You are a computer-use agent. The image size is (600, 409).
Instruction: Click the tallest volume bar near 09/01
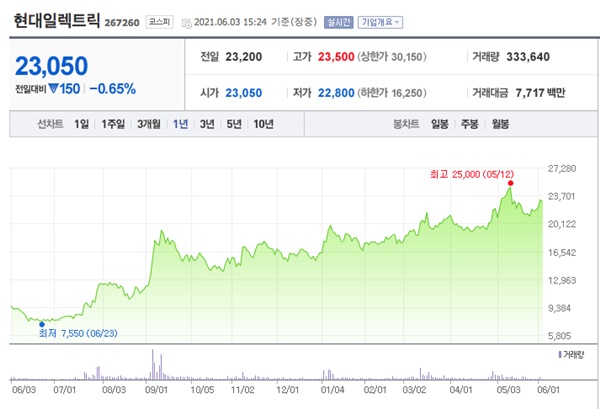(153, 364)
